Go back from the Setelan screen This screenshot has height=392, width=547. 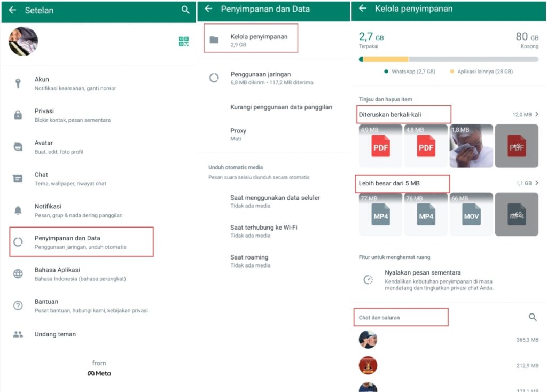[12, 10]
